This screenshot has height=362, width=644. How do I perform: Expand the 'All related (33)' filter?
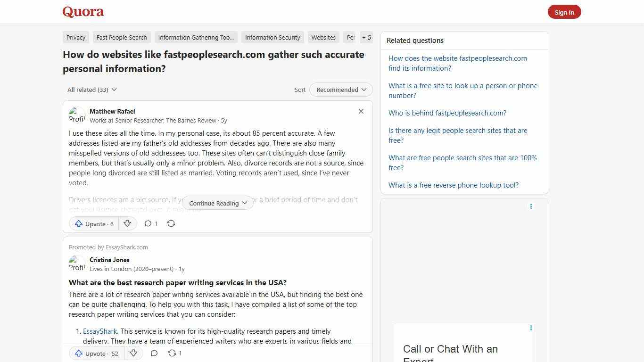click(92, 90)
